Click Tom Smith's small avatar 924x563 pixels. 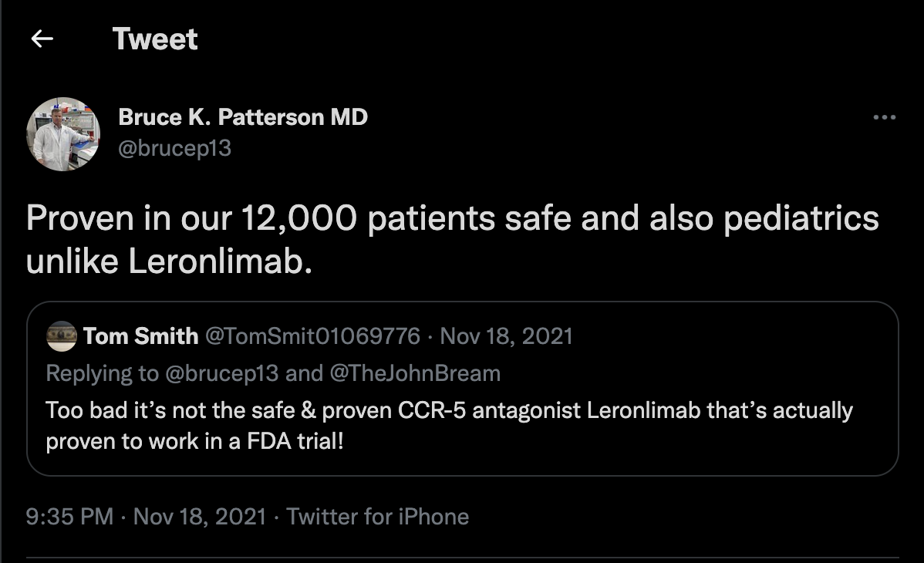click(62, 336)
